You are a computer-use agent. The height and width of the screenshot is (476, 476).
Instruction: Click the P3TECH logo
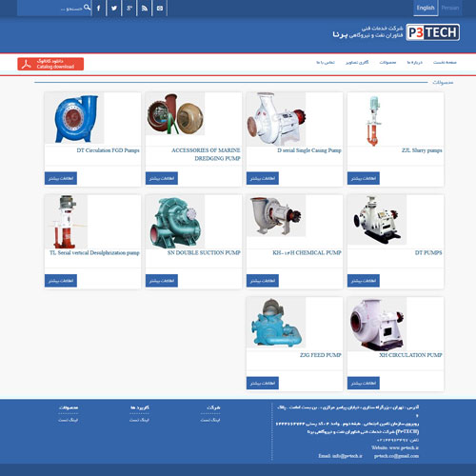pyautogui.click(x=433, y=32)
